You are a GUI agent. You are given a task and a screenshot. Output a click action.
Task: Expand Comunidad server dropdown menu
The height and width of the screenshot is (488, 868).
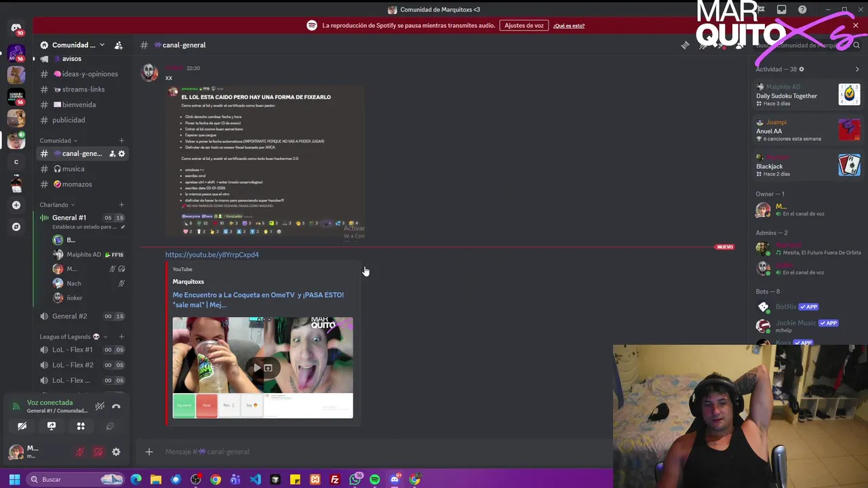102,45
